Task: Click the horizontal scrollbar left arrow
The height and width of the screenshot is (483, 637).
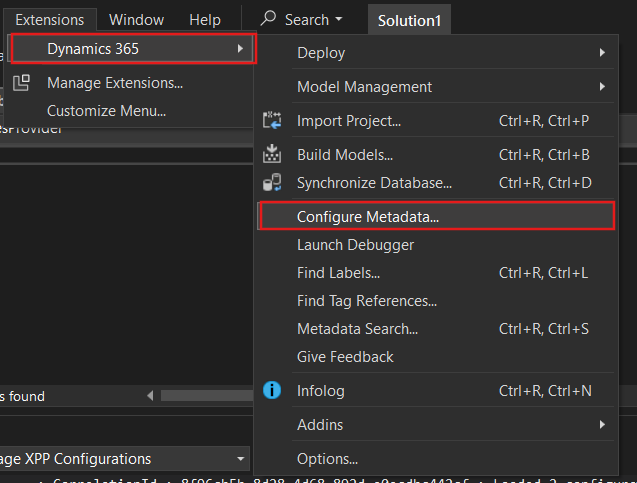Action: [150, 395]
